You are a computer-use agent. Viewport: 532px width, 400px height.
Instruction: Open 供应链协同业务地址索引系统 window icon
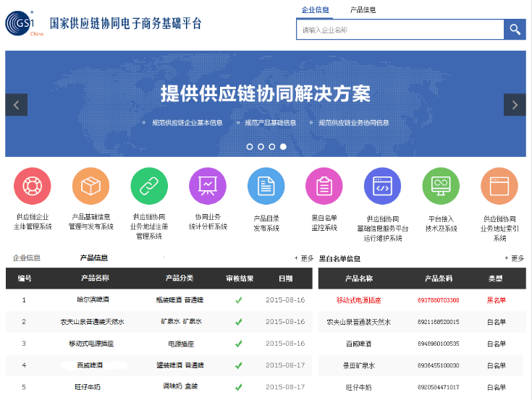[x=499, y=186]
